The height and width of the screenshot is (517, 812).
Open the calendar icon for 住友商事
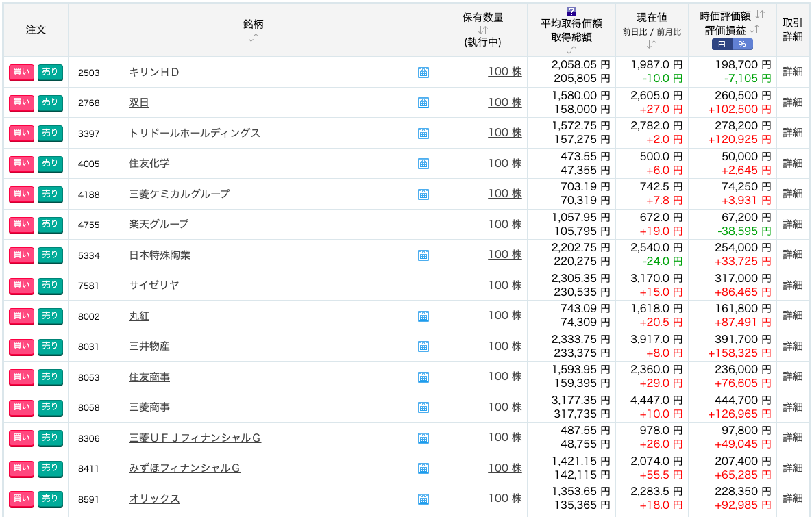(x=423, y=377)
